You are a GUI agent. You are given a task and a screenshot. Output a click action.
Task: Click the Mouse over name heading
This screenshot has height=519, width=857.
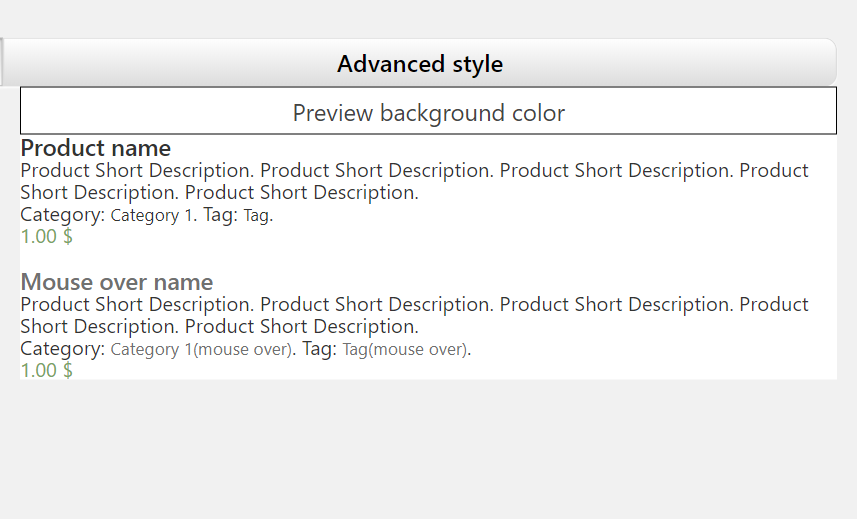pyautogui.click(x=117, y=282)
